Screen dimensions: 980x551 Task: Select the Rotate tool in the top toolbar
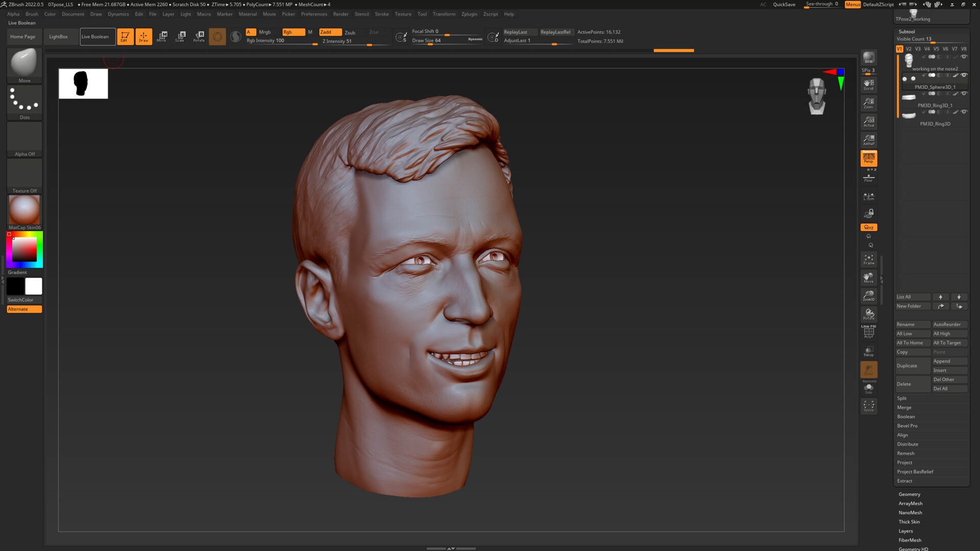point(199,36)
